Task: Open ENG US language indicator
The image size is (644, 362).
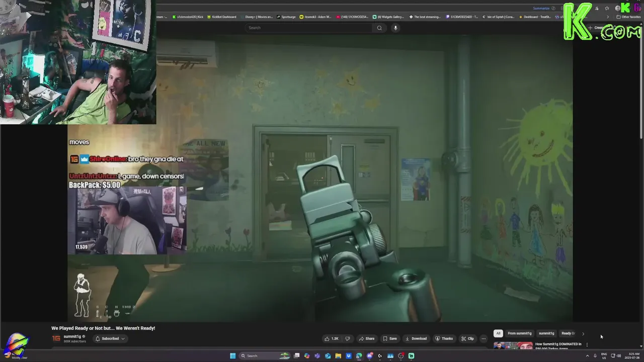Action: pos(604,356)
